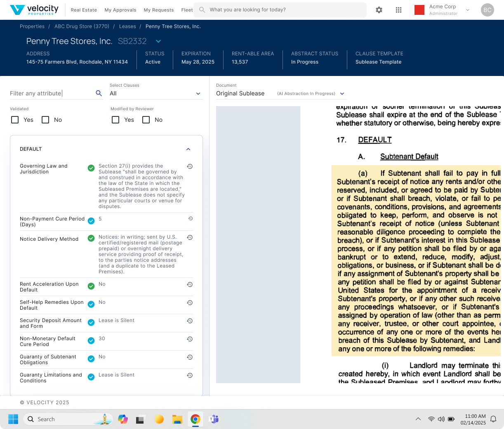Click the '17. DEFAULT' heading in document

click(x=364, y=140)
